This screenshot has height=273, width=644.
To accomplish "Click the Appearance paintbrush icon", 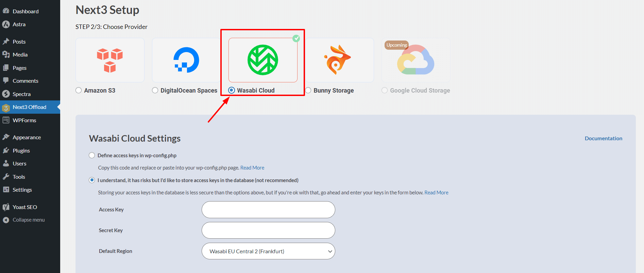I will click(6, 137).
